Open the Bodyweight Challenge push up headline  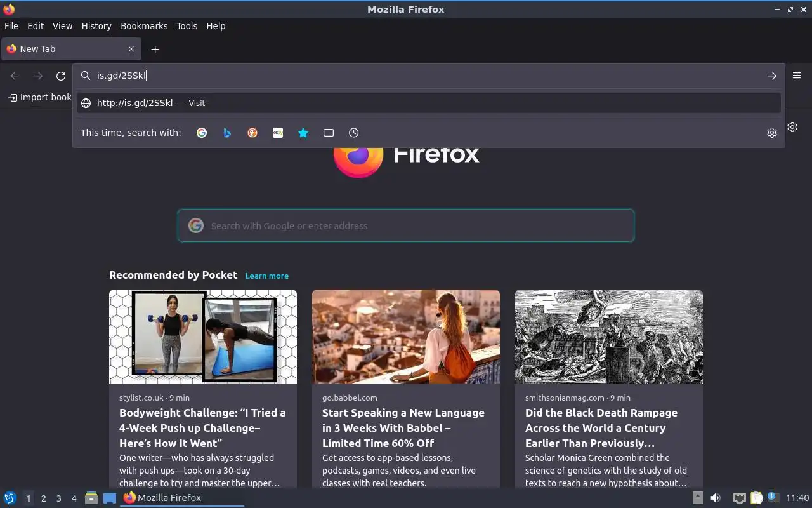(x=202, y=428)
